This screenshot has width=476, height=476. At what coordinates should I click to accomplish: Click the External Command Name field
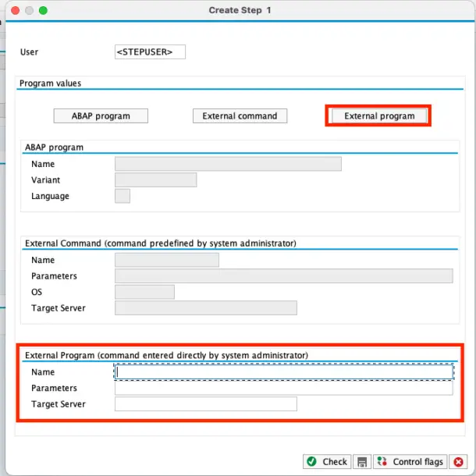click(x=167, y=260)
